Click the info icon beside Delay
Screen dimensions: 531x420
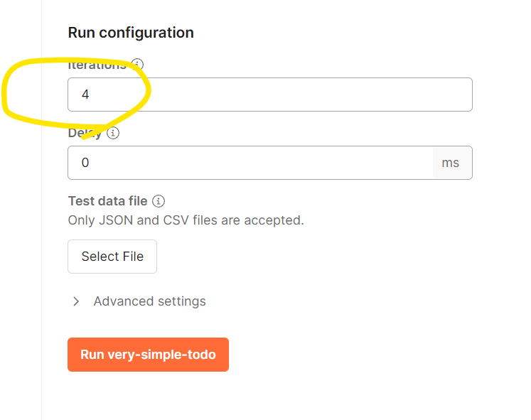tap(113, 133)
